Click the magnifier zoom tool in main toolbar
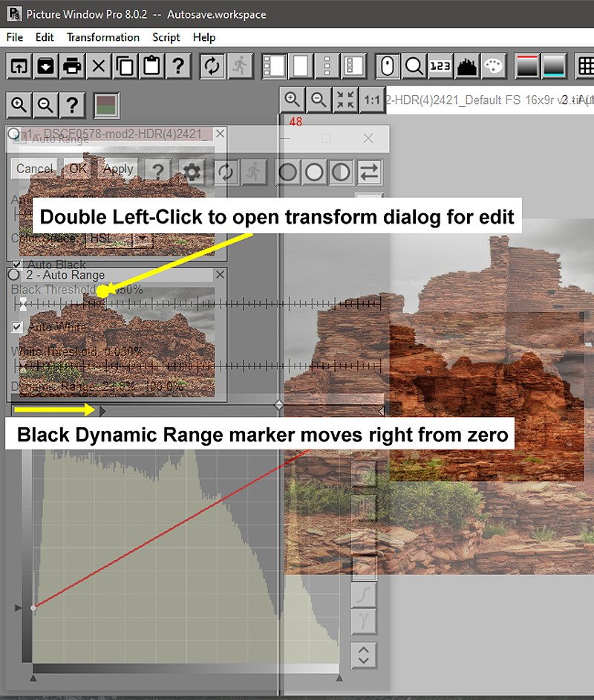Image resolution: width=594 pixels, height=700 pixels. click(x=414, y=66)
